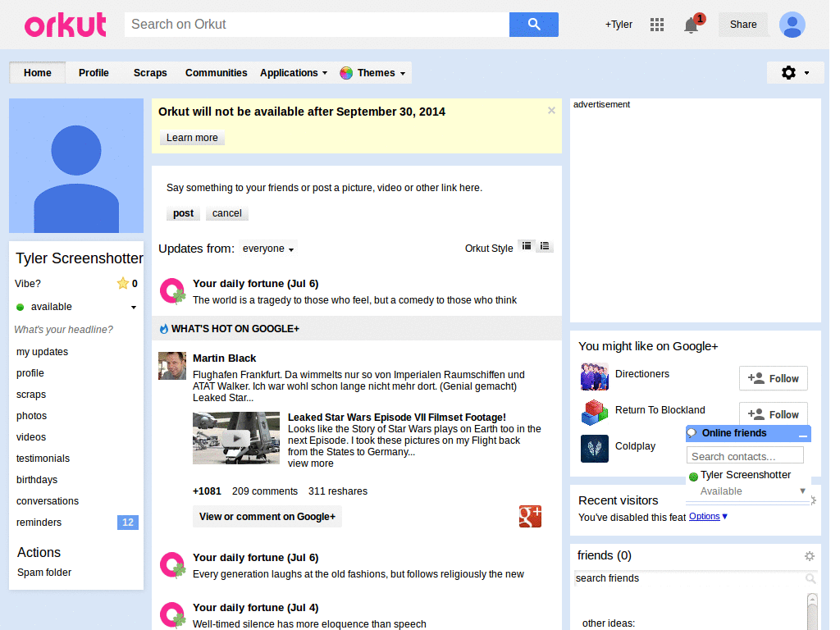Change Updates from everyone filter
The image size is (840, 630).
coord(268,249)
